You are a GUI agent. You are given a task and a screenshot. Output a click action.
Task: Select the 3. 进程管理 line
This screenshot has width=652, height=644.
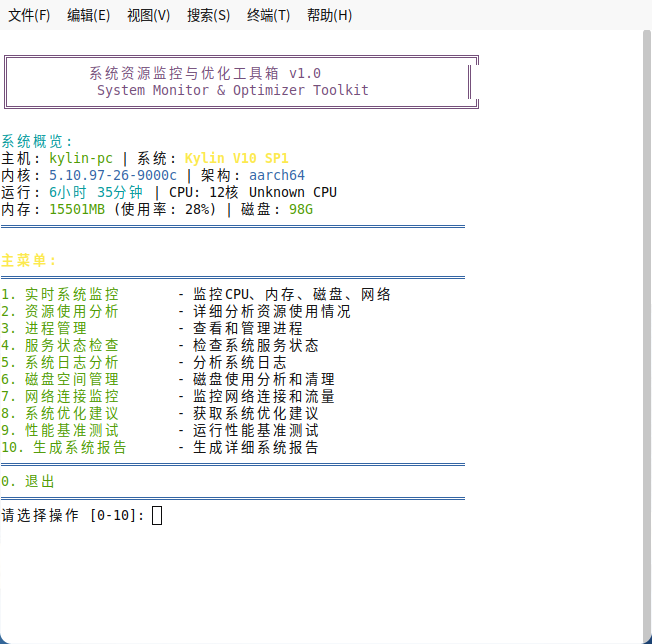click(44, 328)
